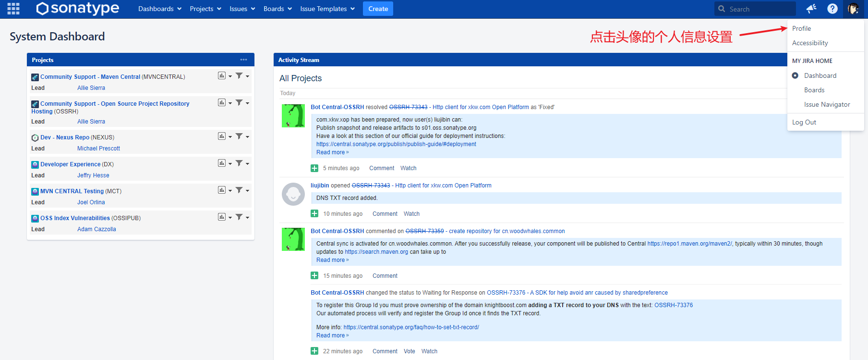Open filter icon for OSSRH project
868x360 pixels.
pyautogui.click(x=239, y=102)
